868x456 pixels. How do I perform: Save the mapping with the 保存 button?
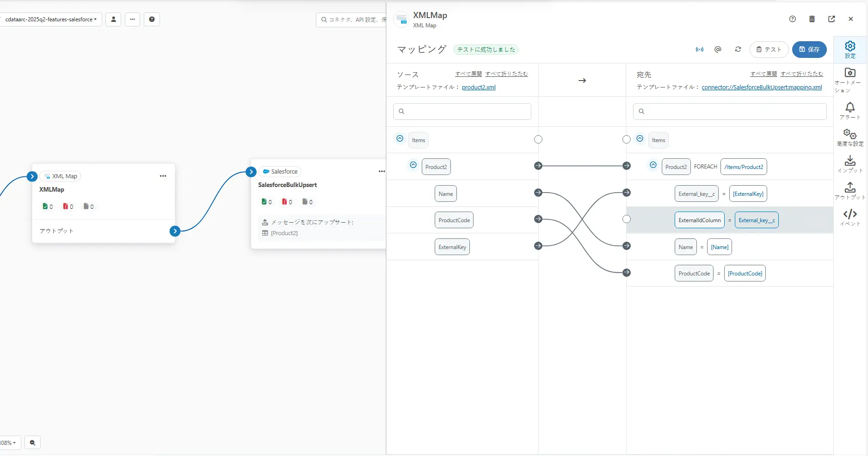coord(809,50)
